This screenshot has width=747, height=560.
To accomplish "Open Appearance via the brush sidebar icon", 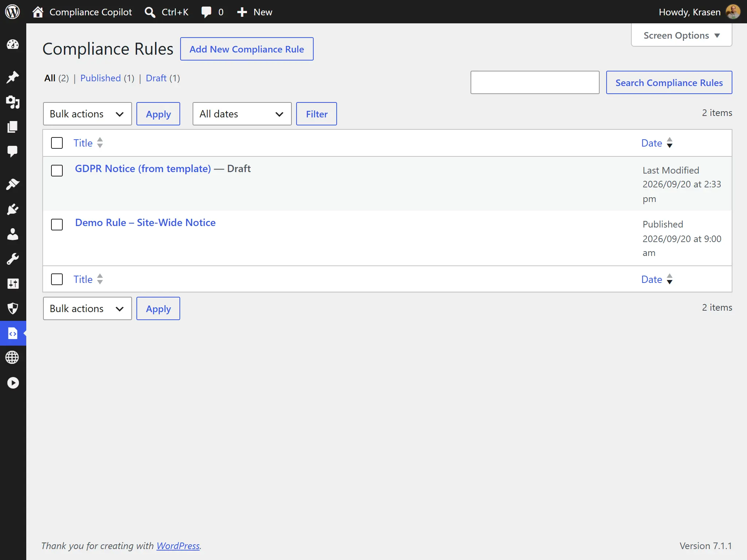I will coord(13,184).
